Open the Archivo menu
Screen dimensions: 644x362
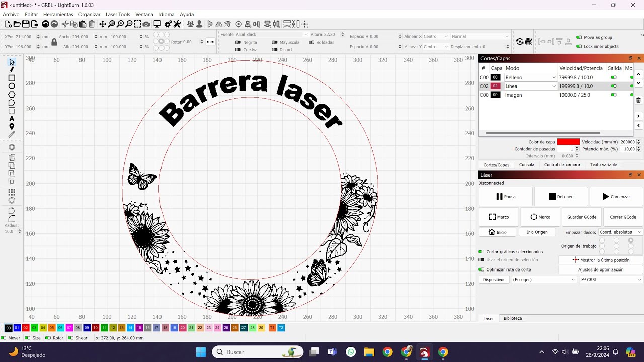click(11, 14)
